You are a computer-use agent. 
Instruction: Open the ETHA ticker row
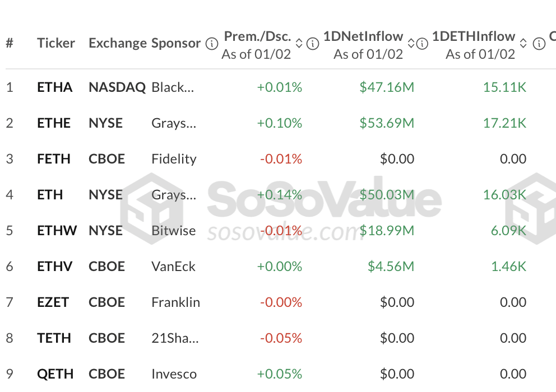54,87
